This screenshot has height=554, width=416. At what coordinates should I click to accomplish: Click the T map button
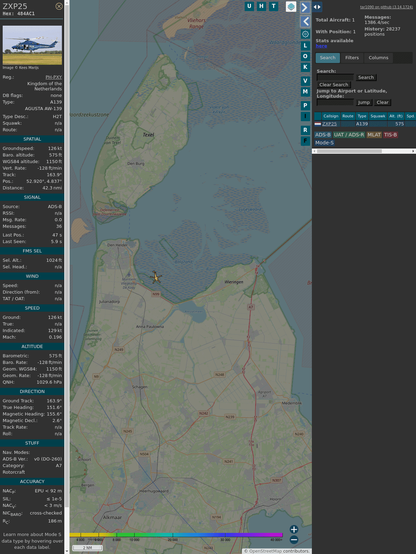coord(274,6)
